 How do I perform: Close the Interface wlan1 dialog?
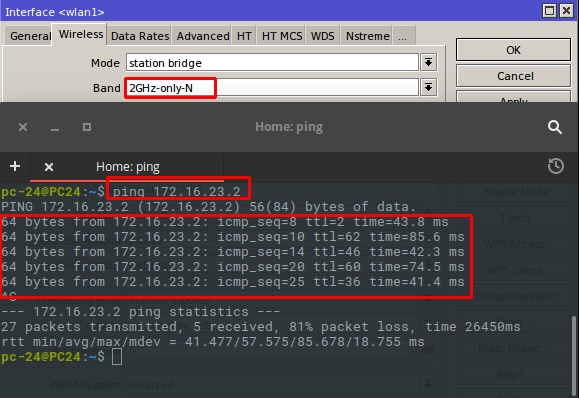point(566,10)
